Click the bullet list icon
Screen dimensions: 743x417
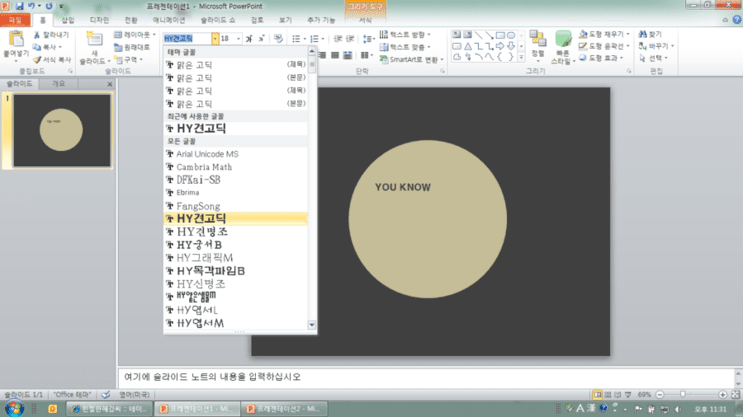coord(296,38)
